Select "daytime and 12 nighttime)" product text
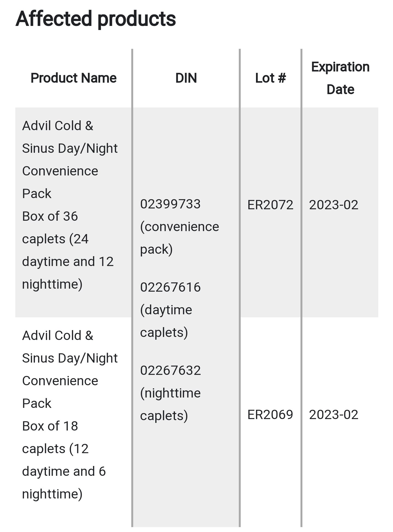The width and height of the screenshot is (393, 532). click(68, 273)
